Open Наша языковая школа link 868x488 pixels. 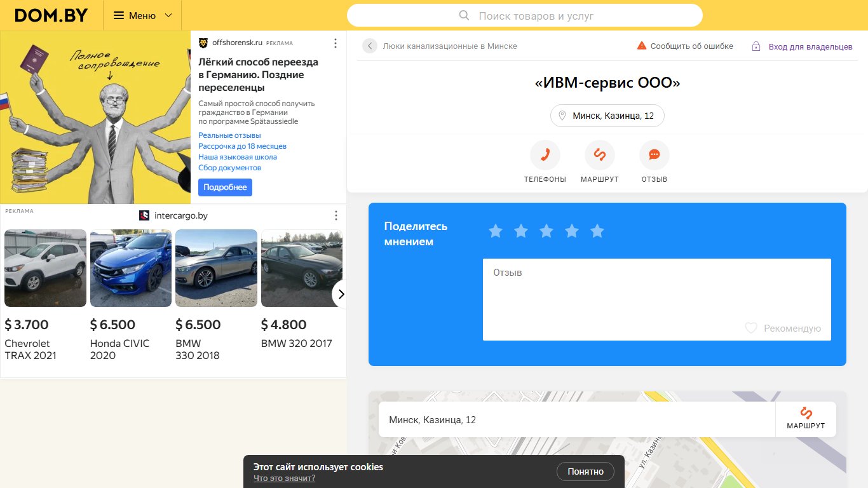[238, 157]
